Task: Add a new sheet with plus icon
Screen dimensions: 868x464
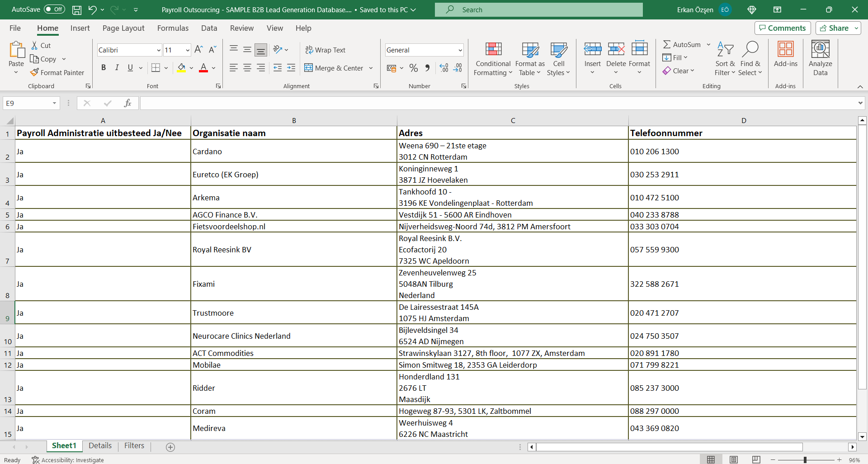Action: pyautogui.click(x=170, y=447)
